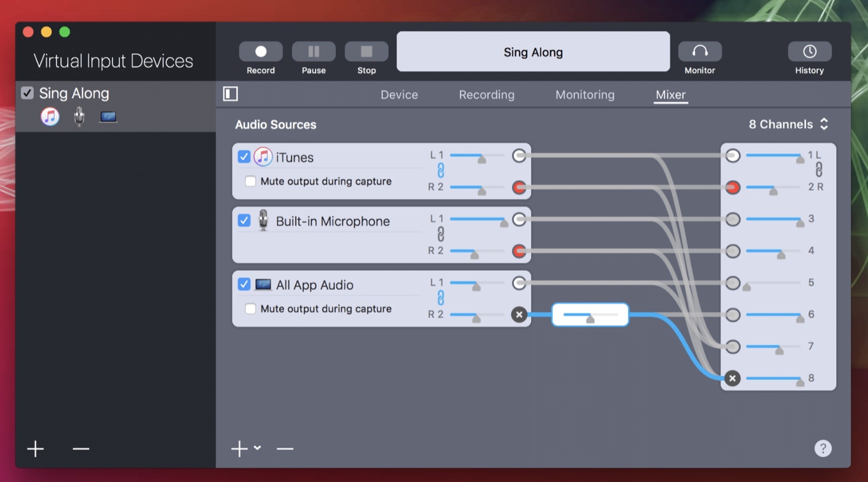
Task: Disable the iTunes audio source checkbox
Action: [244, 157]
